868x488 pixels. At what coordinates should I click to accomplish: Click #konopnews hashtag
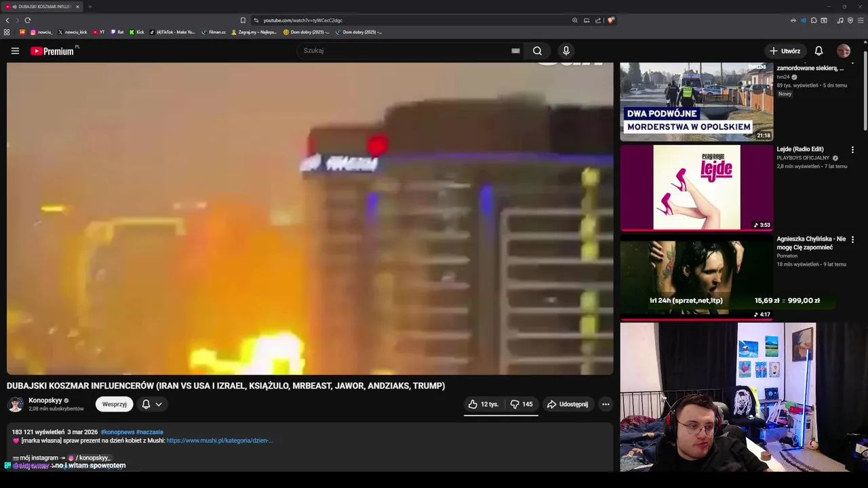(x=117, y=432)
